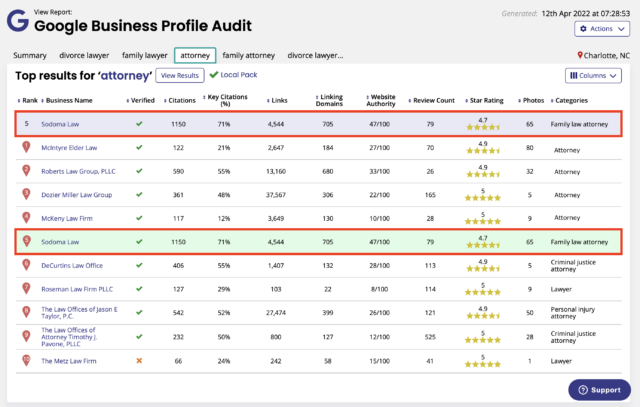Select the highlighted green Sodoma Law row
640x407 pixels.
point(320,242)
